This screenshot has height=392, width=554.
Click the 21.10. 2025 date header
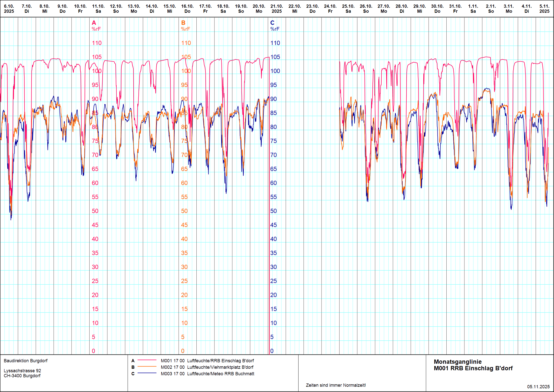pyautogui.click(x=277, y=9)
